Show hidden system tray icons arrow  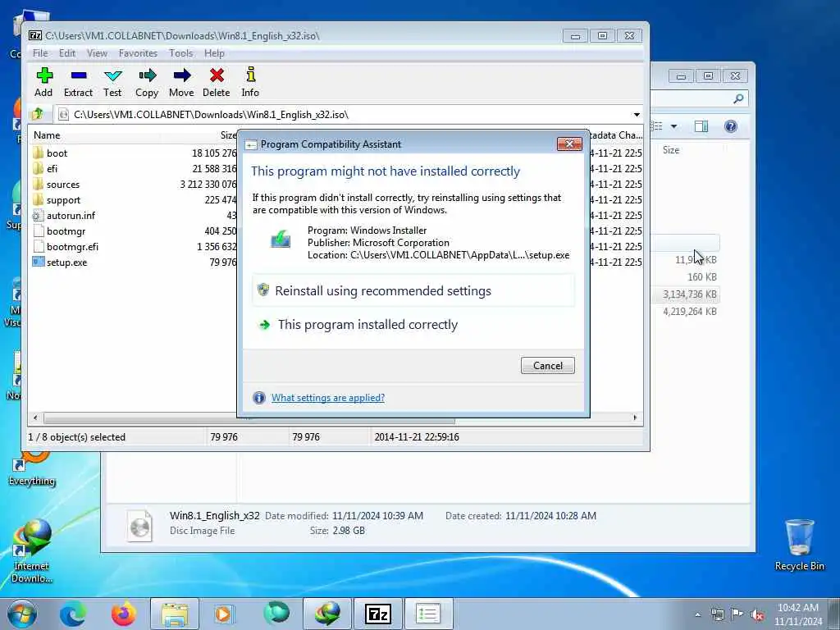[697, 615]
